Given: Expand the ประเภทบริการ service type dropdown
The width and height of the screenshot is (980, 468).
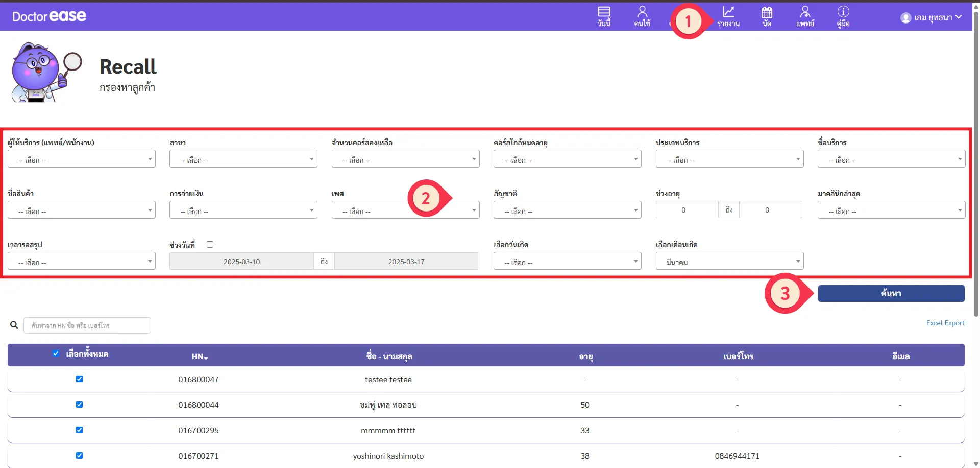Looking at the screenshot, I should point(729,159).
